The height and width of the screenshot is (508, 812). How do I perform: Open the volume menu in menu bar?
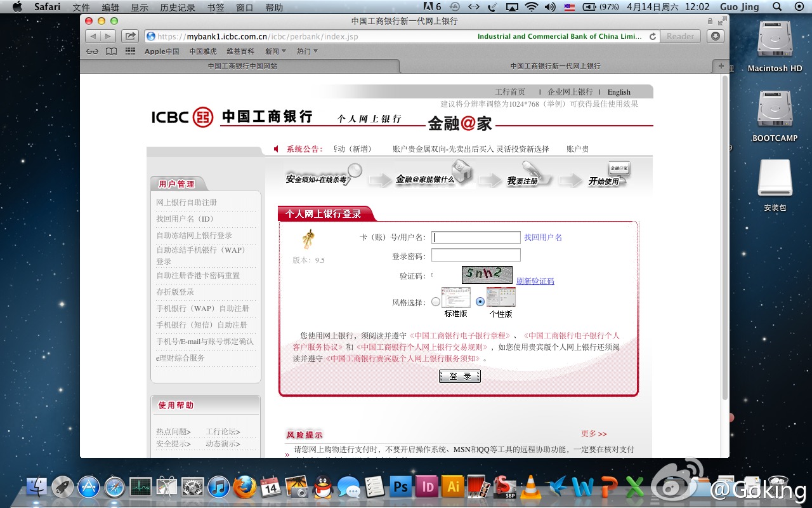pos(550,7)
